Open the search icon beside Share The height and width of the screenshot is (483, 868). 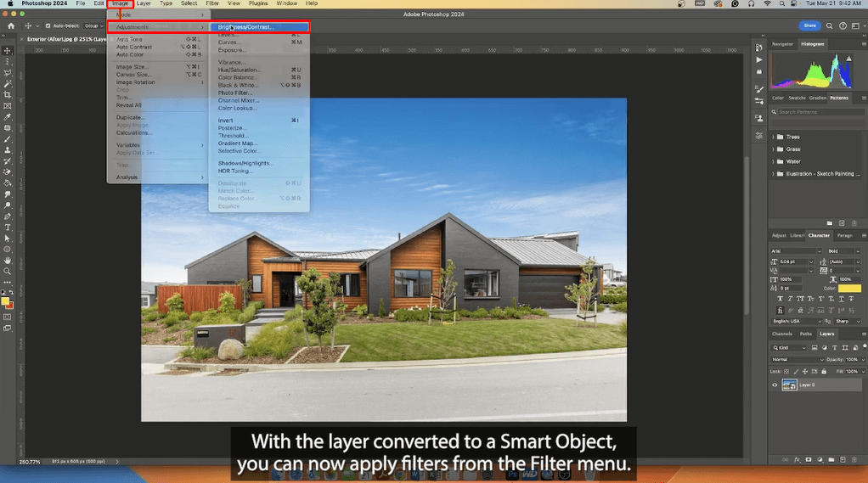point(829,25)
